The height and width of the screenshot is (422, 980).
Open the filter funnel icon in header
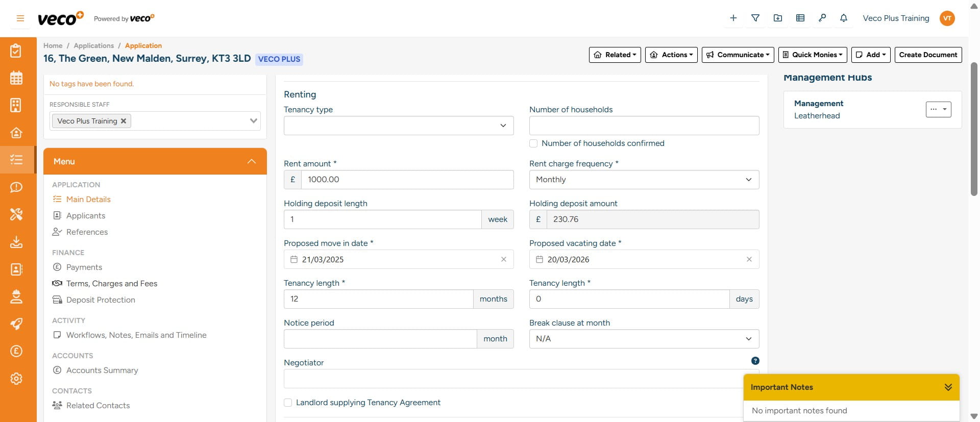point(755,18)
